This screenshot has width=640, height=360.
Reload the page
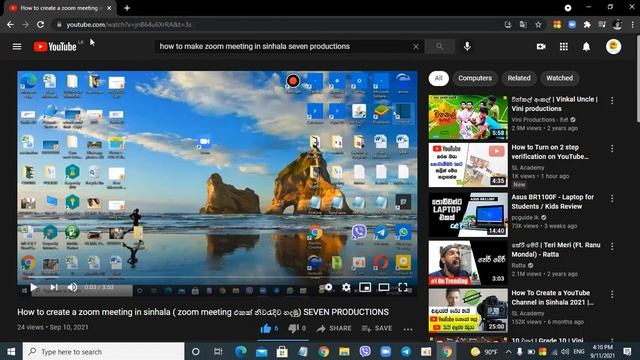[40, 24]
